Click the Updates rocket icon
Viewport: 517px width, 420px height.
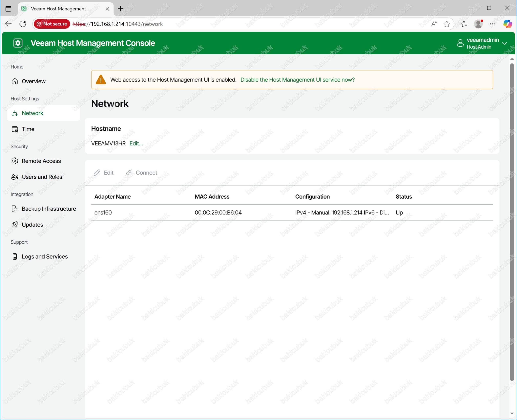pos(15,224)
